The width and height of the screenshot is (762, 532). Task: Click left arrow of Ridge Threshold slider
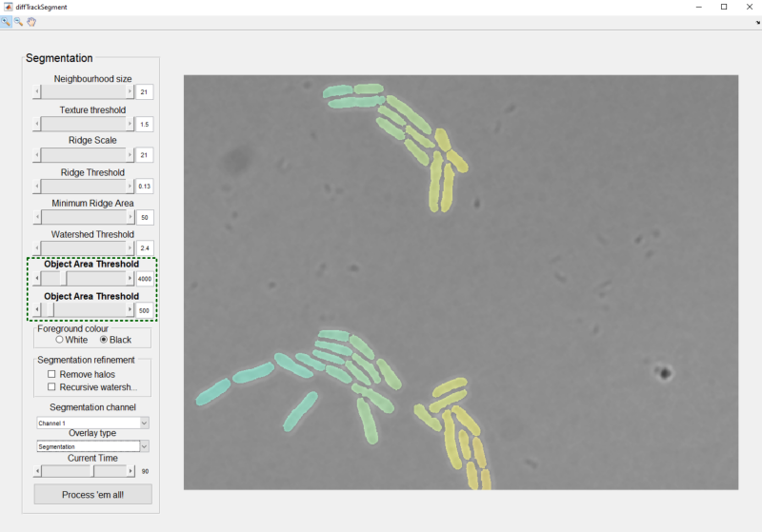click(37, 186)
